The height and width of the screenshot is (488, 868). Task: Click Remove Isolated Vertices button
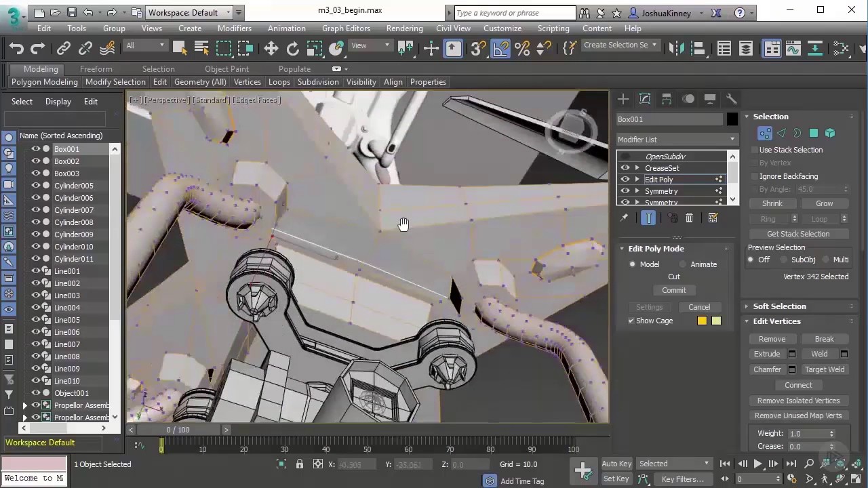pos(798,401)
